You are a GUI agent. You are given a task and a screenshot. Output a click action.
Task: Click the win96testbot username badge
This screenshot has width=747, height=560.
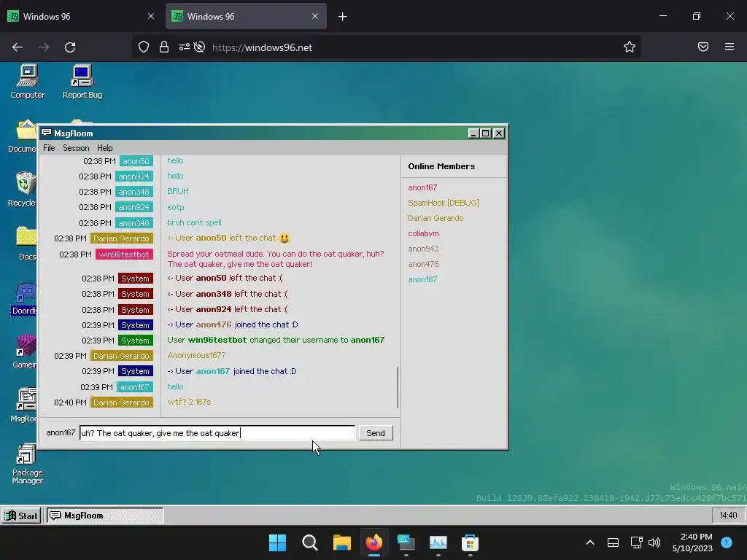[124, 254]
